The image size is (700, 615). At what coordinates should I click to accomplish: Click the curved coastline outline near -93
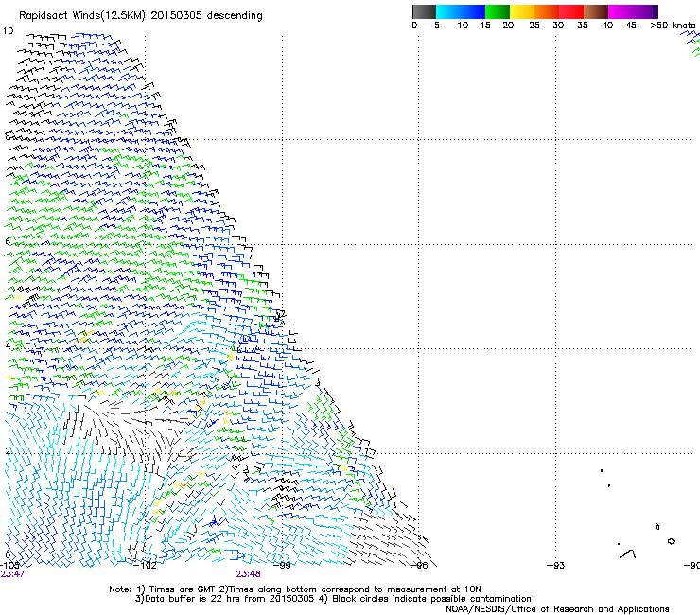click(628, 554)
